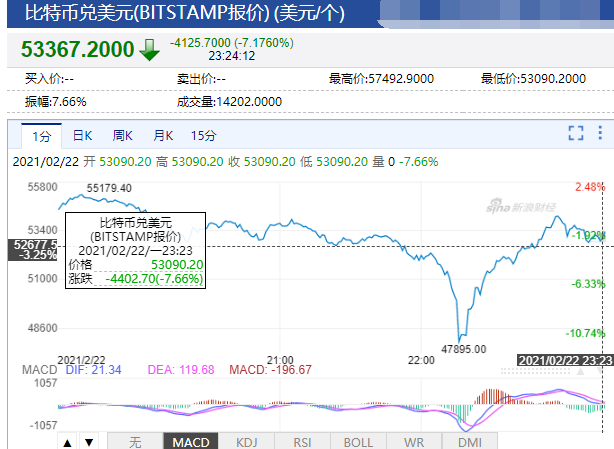
Task: Click the current price 53367.2000
Action: click(x=78, y=49)
